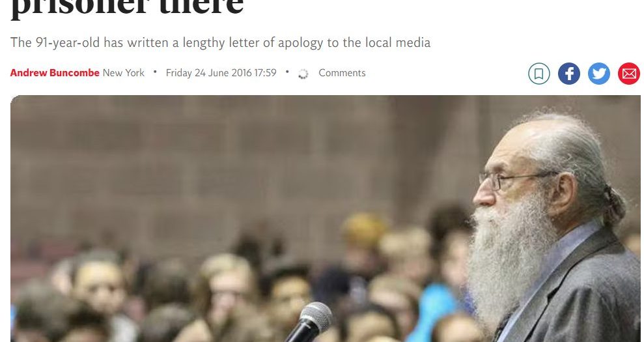Email the article using the red envelope icon
The image size is (644, 342).
pos(629,74)
